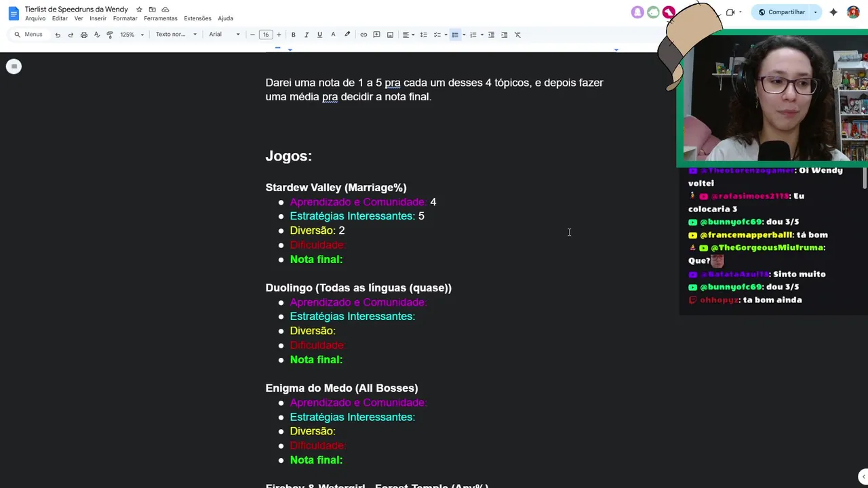Run the spelling and grammar check
This screenshot has width=868, height=488.
[x=96, y=35]
